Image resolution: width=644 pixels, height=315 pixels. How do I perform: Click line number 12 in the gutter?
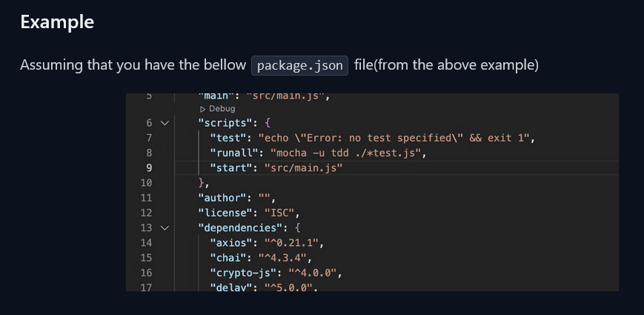145,213
